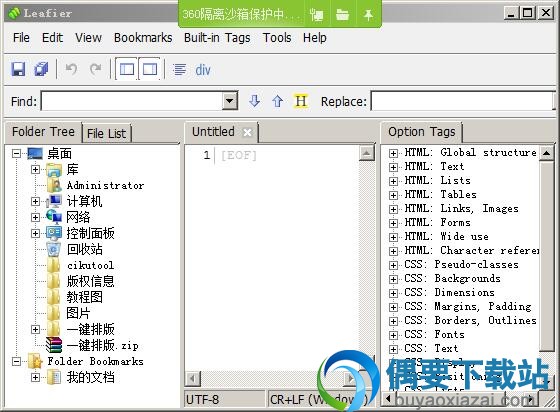
Task: Select the cikutool folder
Action: [x=90, y=265]
